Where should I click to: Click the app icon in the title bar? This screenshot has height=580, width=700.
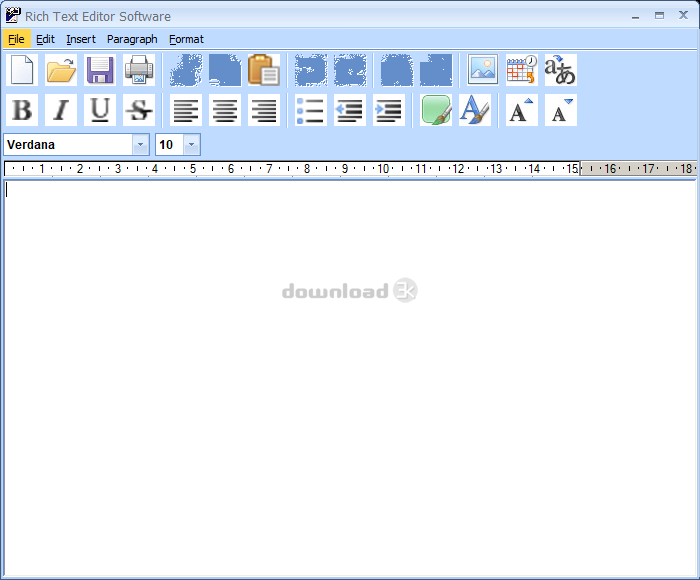[x=13, y=15]
